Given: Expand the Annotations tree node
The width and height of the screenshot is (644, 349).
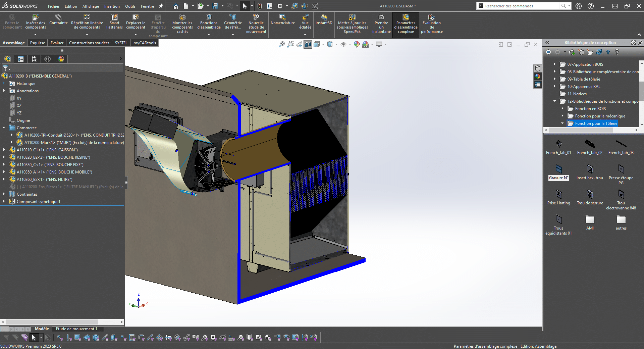Looking at the screenshot, I should pyautogui.click(x=4, y=91).
